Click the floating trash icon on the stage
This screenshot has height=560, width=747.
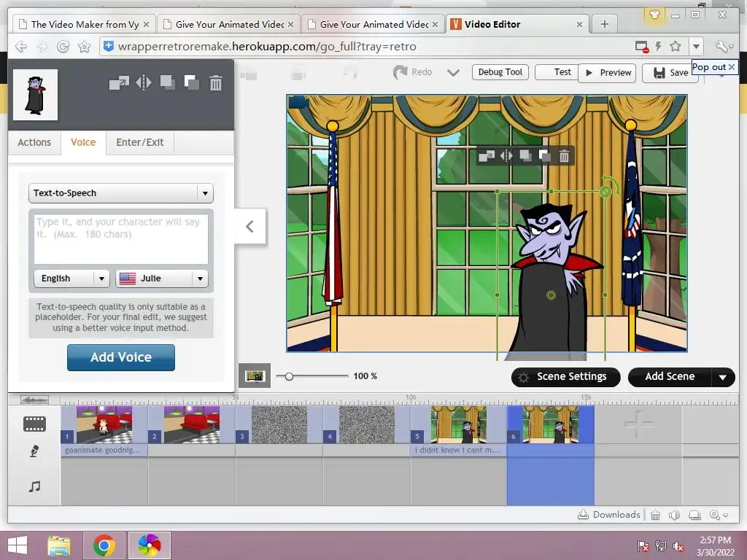[564, 156]
